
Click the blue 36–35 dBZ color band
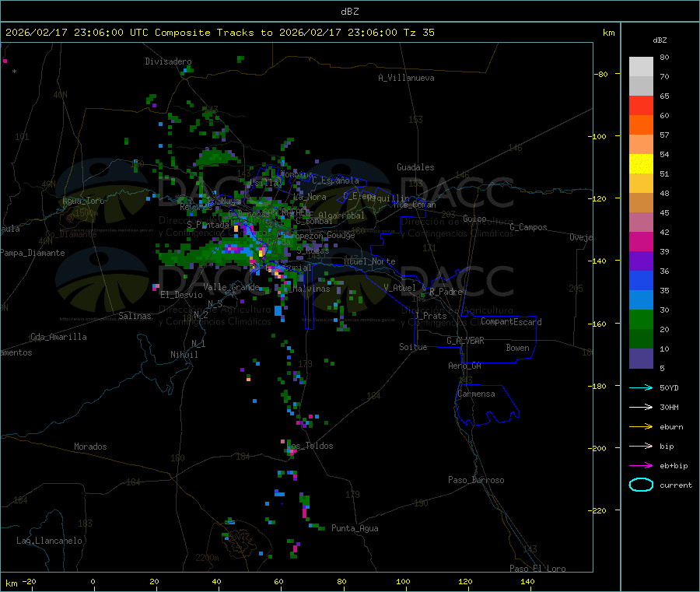(x=641, y=280)
